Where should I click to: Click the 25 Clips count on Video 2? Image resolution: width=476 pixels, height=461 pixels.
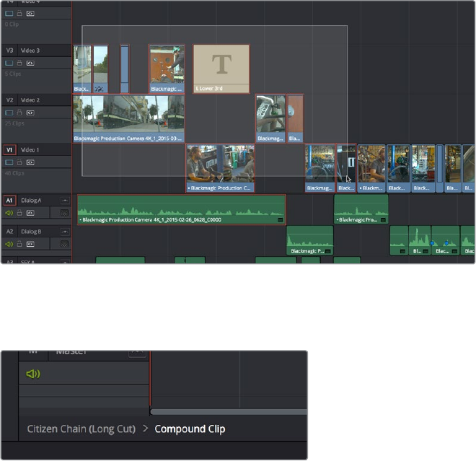pyautogui.click(x=14, y=123)
